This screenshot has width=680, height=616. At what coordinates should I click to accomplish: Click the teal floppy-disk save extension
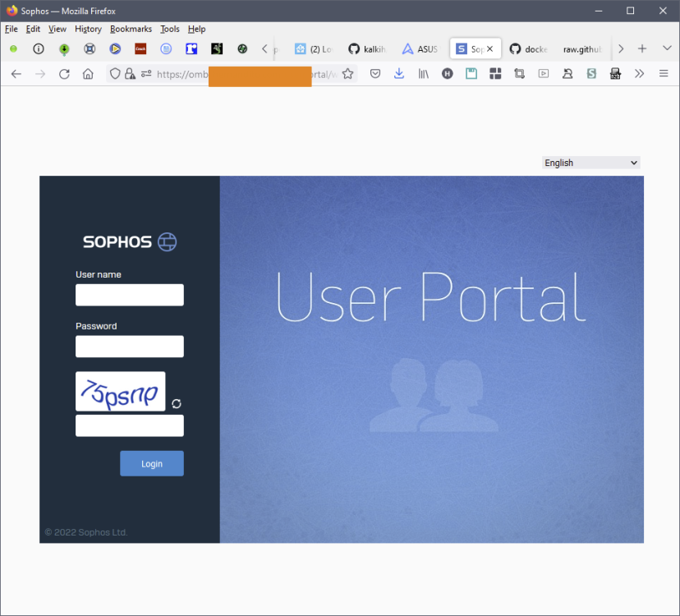(x=471, y=74)
